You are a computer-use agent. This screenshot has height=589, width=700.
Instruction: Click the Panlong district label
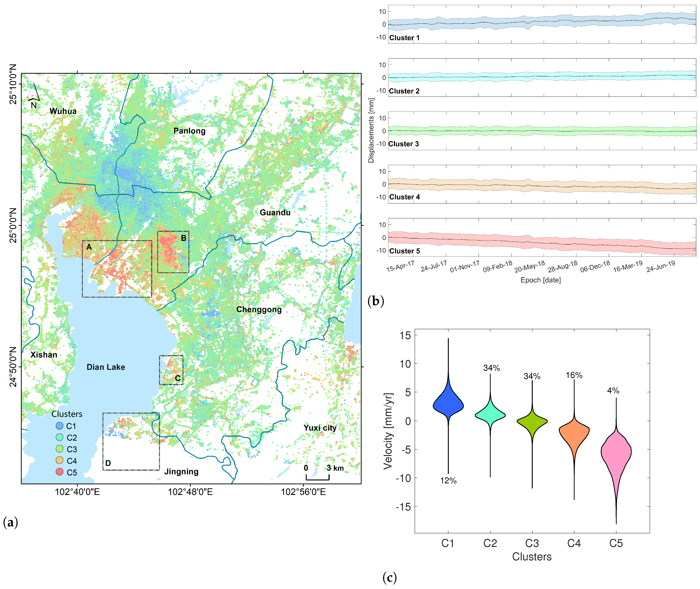(x=189, y=131)
